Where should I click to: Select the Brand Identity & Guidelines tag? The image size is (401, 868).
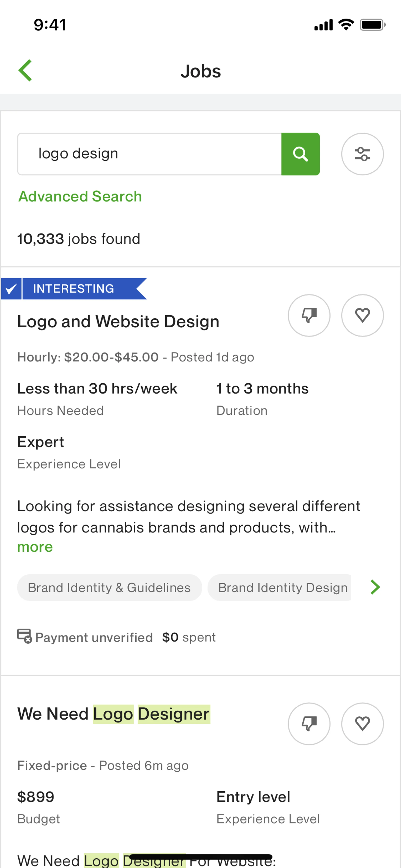tap(109, 588)
